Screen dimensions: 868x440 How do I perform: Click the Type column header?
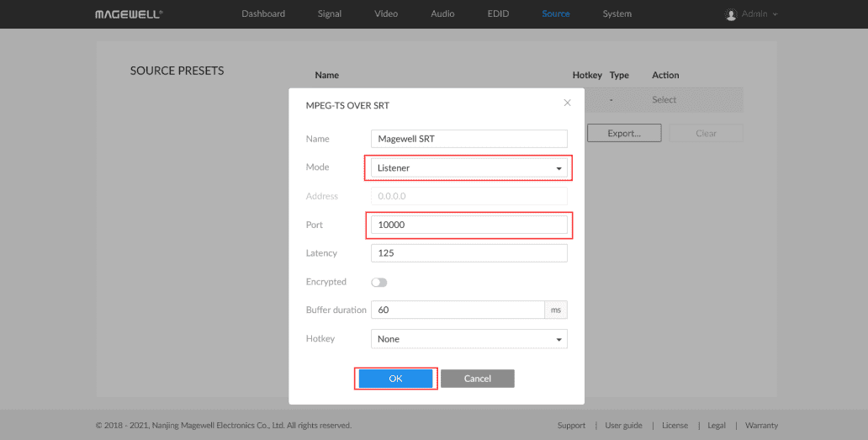tap(619, 75)
